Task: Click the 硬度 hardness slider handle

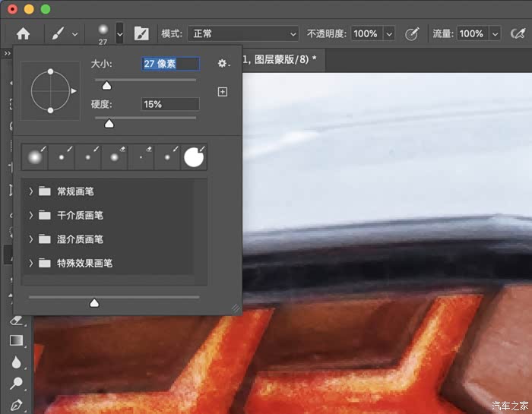Action: point(109,123)
